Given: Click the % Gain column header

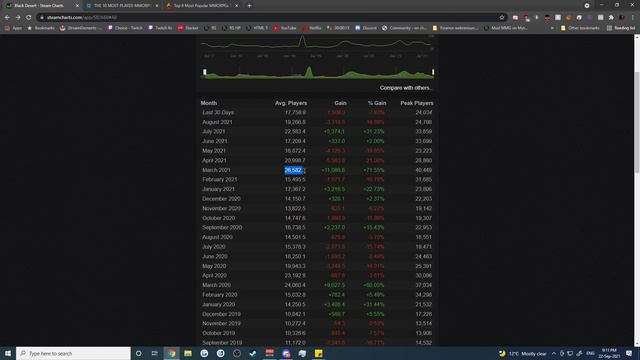Looking at the screenshot, I should click(377, 103).
